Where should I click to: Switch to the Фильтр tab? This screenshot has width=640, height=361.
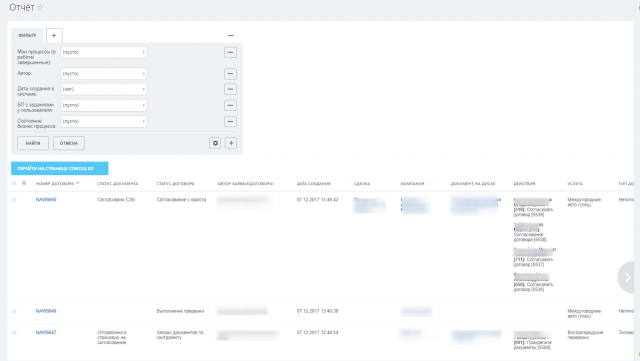click(x=27, y=36)
